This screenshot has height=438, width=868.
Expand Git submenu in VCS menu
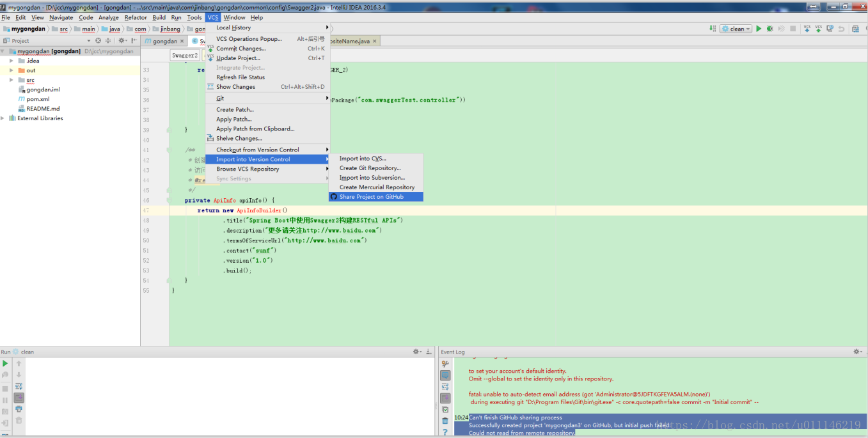(x=267, y=98)
